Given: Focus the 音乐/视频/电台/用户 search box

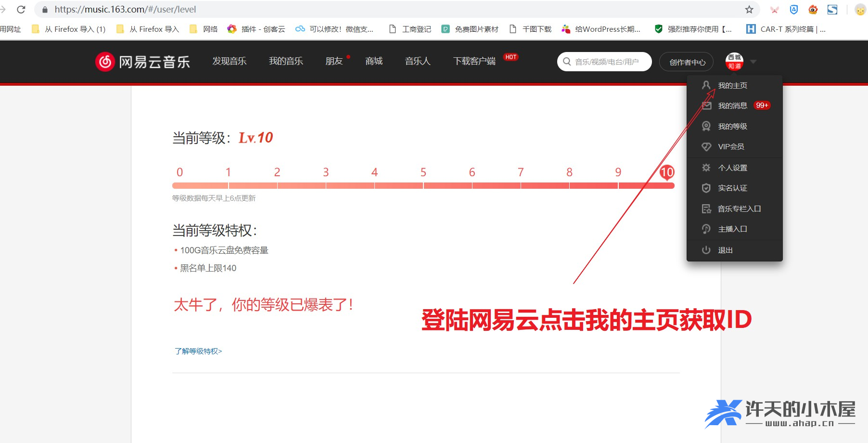Looking at the screenshot, I should pyautogui.click(x=604, y=62).
